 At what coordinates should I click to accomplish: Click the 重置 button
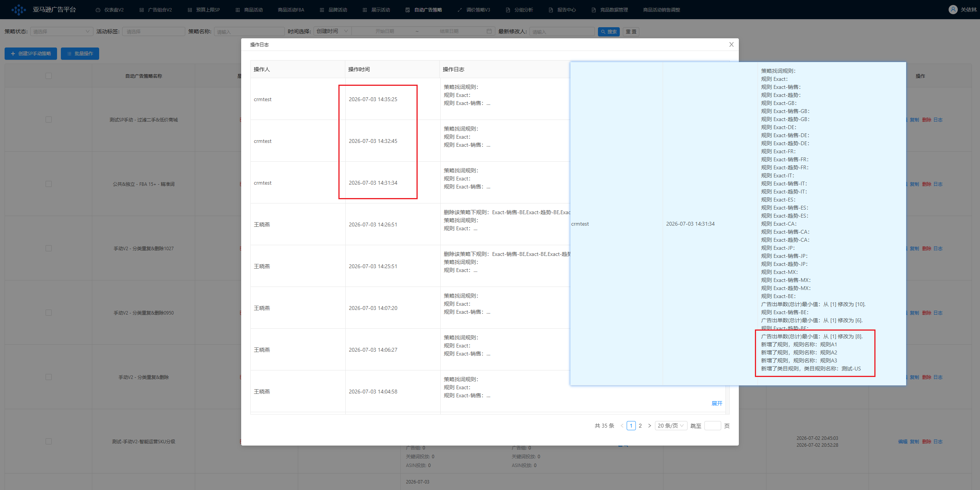point(631,32)
